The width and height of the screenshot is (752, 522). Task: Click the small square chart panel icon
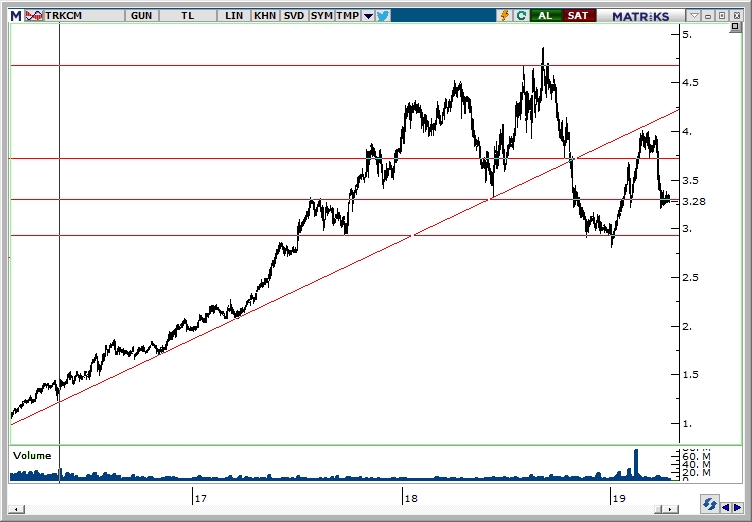pyautogui.click(x=735, y=28)
